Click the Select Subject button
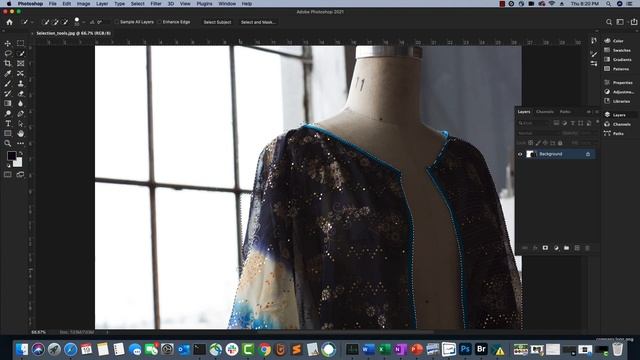This screenshot has width=640, height=360. tap(217, 22)
